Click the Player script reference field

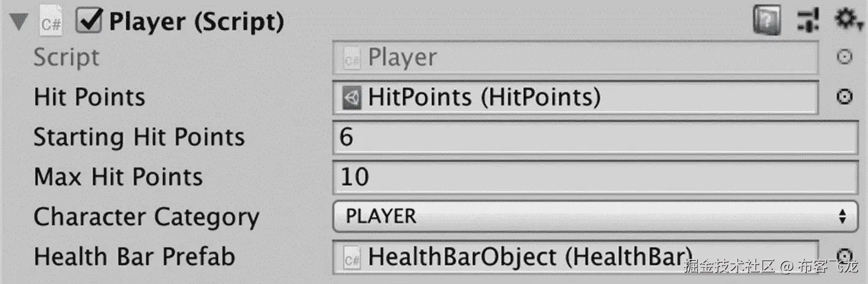coord(575,58)
